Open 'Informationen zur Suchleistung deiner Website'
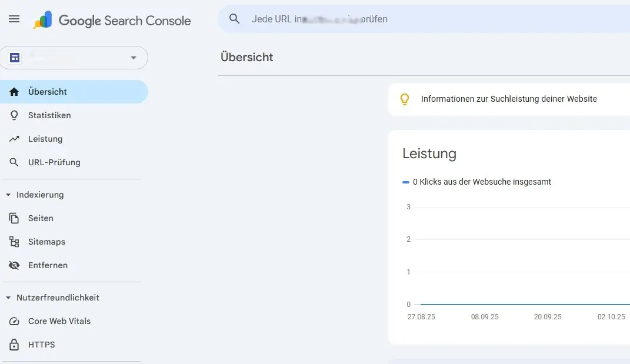 click(x=508, y=99)
